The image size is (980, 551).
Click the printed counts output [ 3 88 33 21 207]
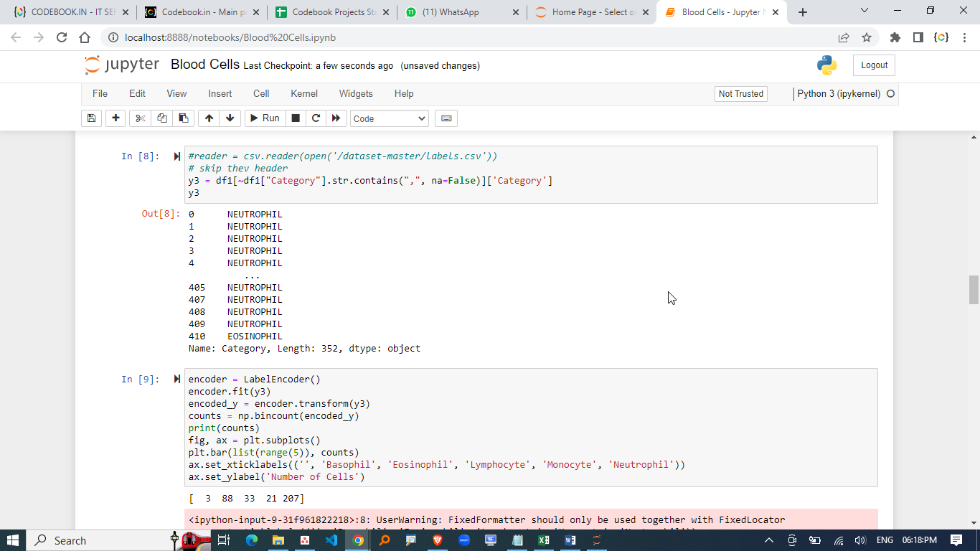click(x=247, y=498)
